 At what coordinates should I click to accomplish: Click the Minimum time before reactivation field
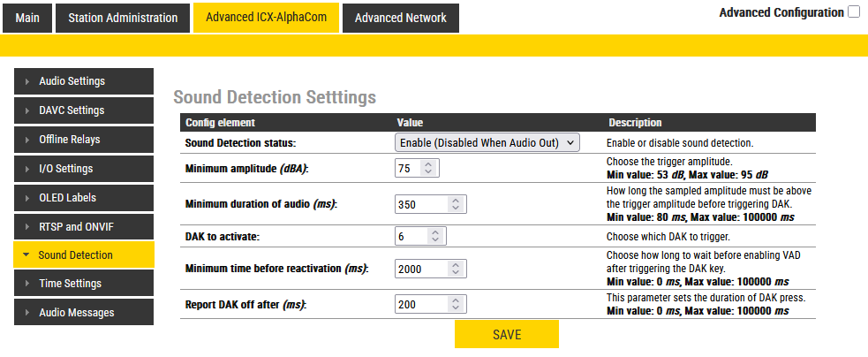421,268
